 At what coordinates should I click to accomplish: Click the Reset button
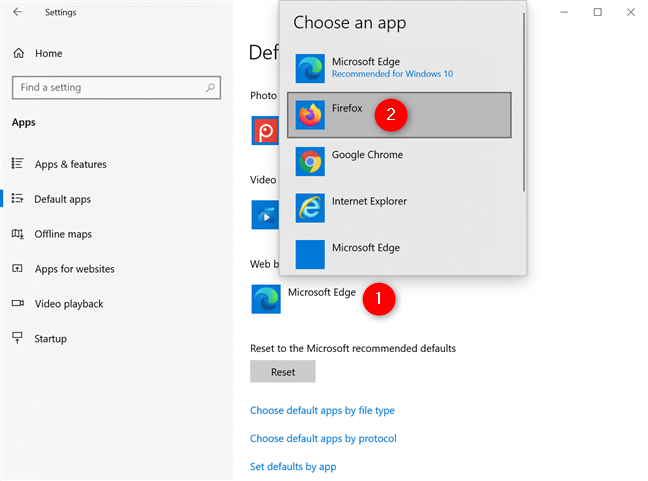pyautogui.click(x=283, y=371)
